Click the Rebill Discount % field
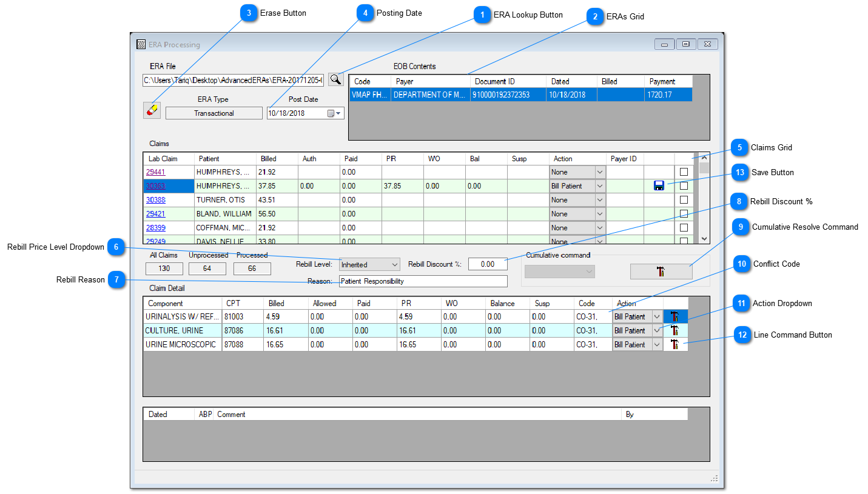This screenshot has height=494, width=868. coord(488,264)
